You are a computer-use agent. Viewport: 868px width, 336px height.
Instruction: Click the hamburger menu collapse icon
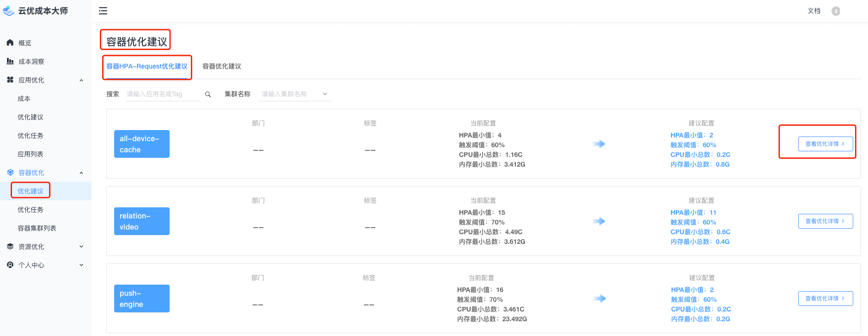point(103,11)
